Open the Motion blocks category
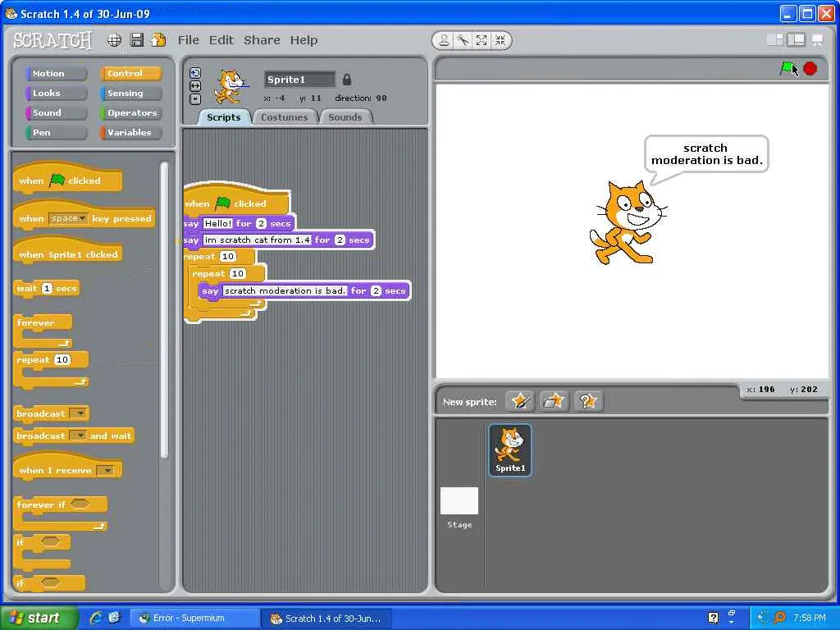The height and width of the screenshot is (630, 840). tap(57, 73)
